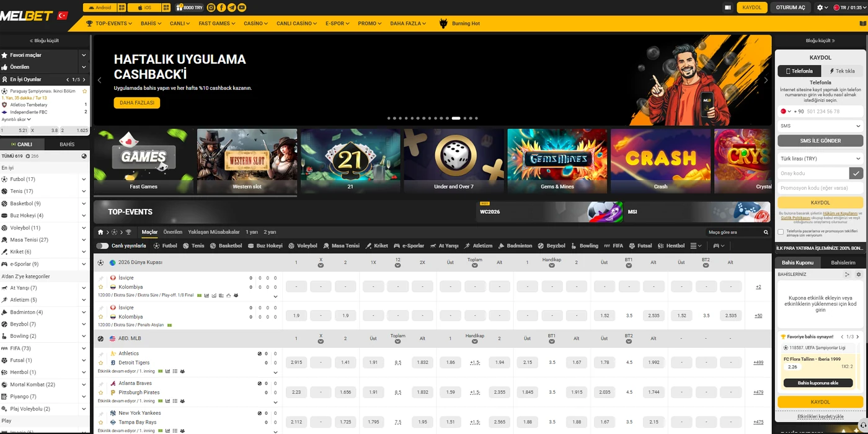Switch left sidebar to CANLI mode

pos(22,144)
